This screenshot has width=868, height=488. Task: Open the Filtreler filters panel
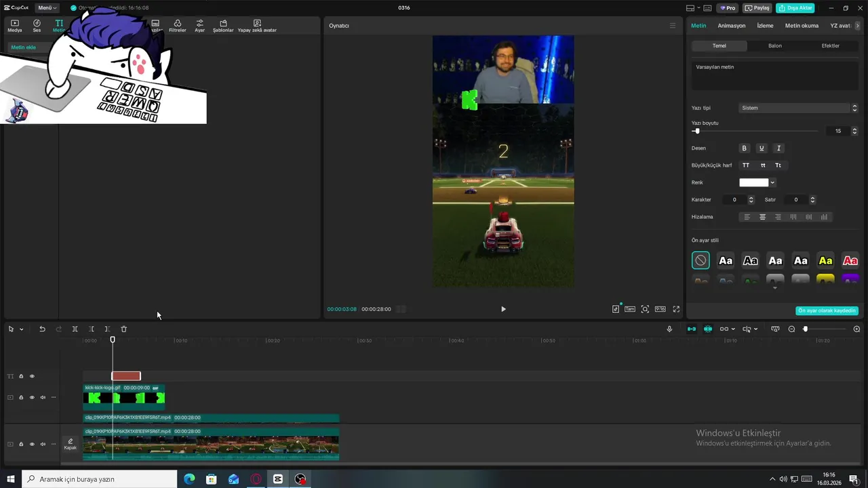pyautogui.click(x=177, y=26)
